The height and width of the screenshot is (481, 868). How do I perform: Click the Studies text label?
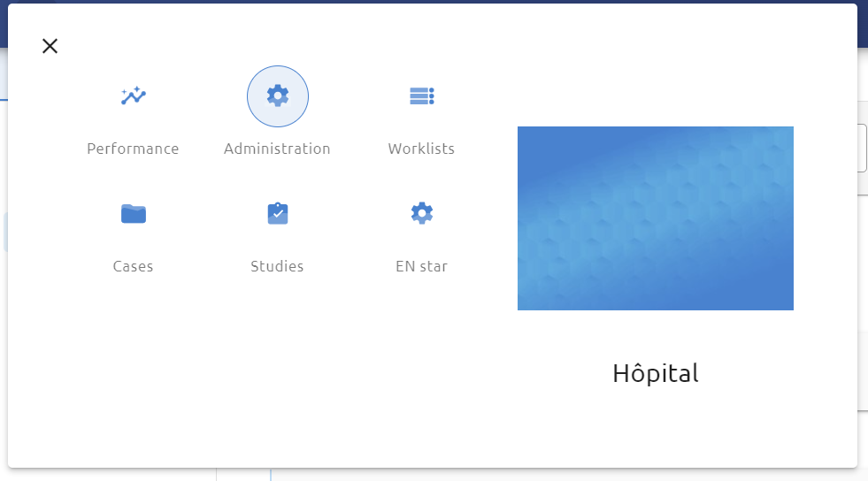277,266
